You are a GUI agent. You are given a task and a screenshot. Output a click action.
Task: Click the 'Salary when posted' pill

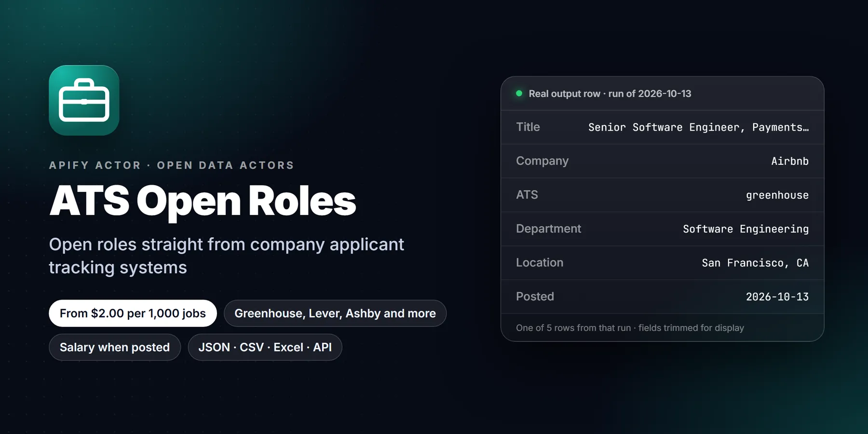115,347
